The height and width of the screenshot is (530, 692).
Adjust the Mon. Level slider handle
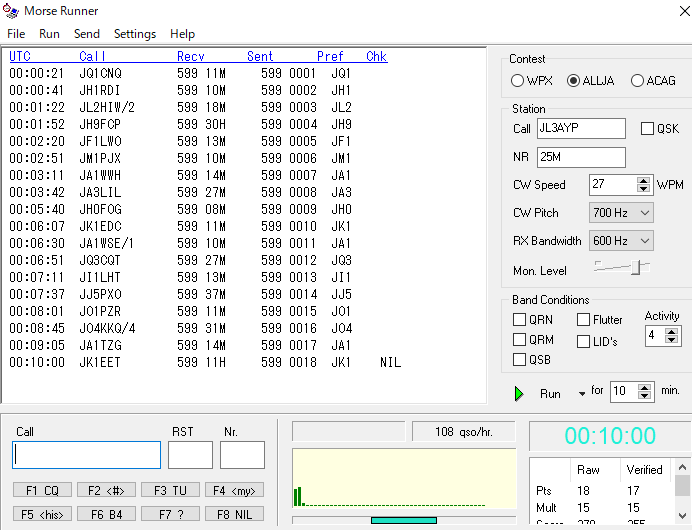[x=636, y=267]
